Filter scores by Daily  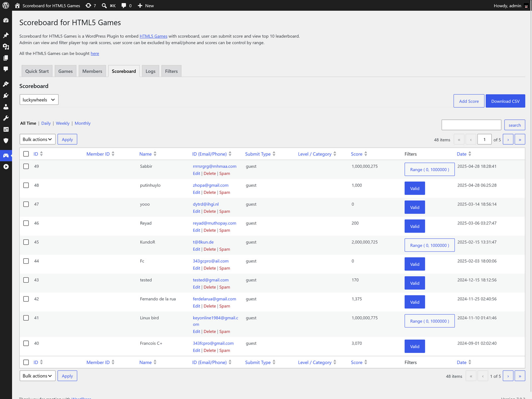click(46, 123)
